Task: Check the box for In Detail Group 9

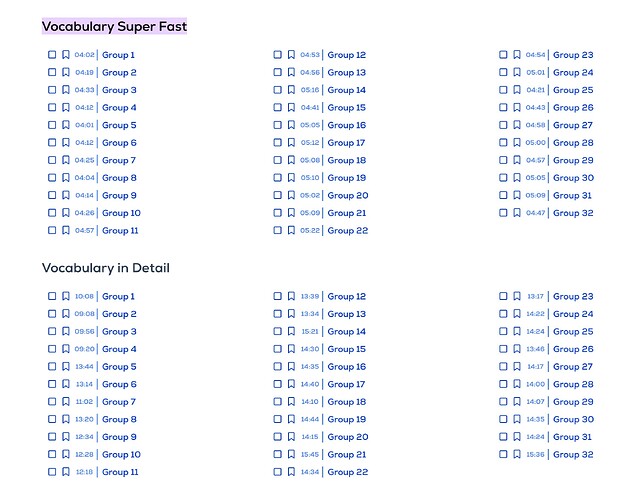Action: point(52,436)
